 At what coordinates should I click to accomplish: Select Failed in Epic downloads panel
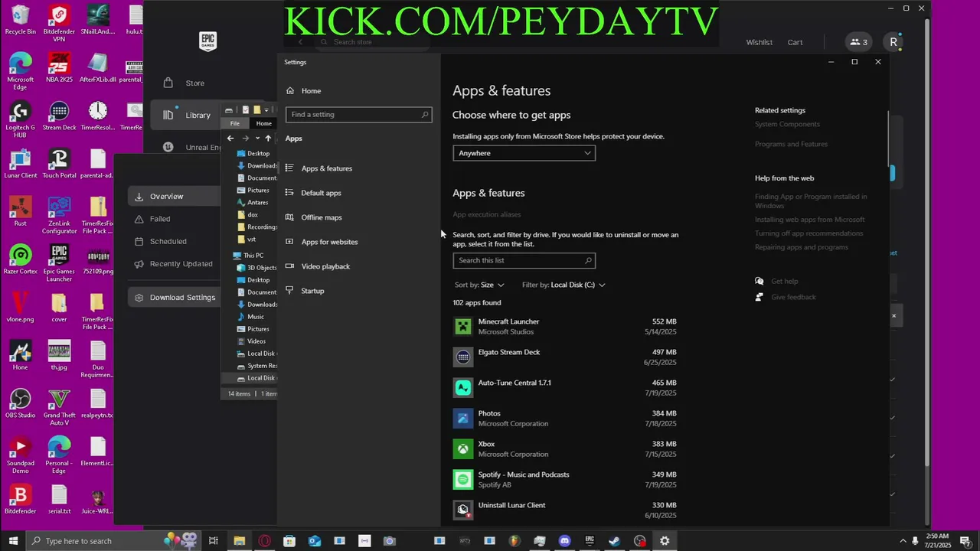[x=160, y=219]
